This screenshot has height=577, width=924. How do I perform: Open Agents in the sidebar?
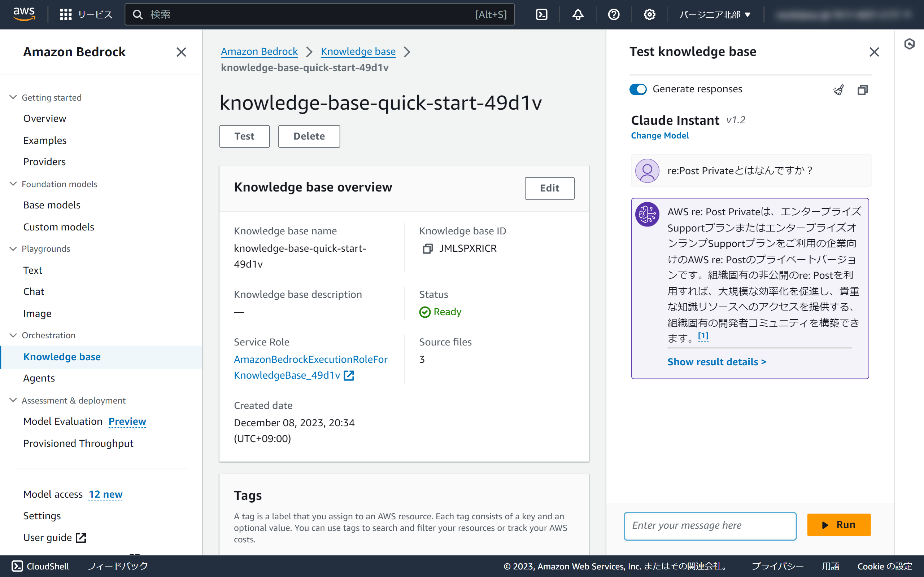pos(39,378)
